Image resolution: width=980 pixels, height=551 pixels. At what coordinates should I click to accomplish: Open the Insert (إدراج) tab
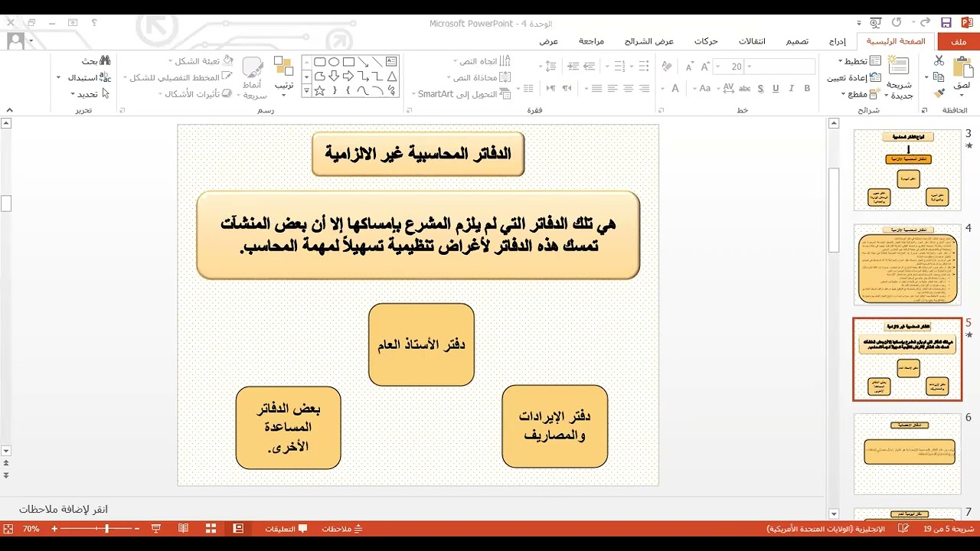837,41
